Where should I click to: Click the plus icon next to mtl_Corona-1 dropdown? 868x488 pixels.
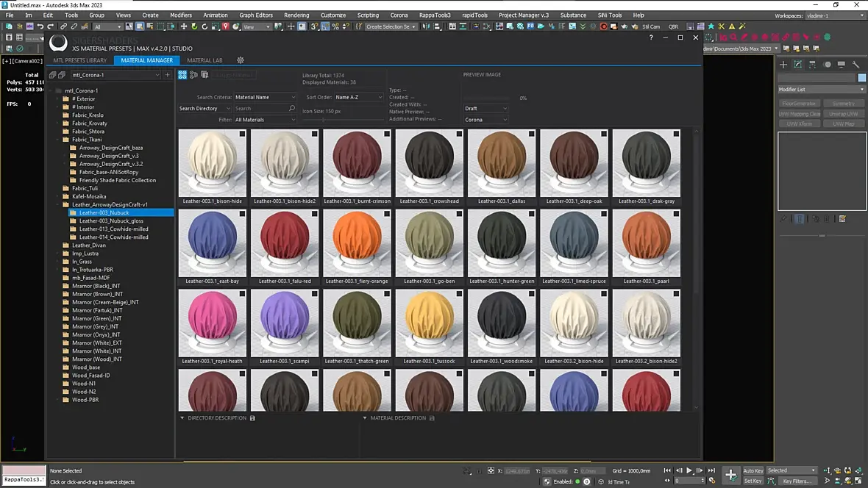click(168, 75)
